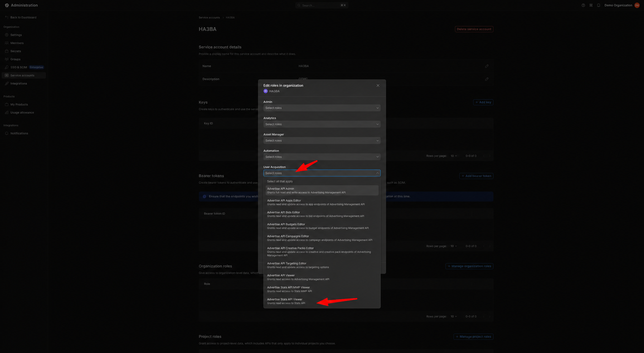The width and height of the screenshot is (644, 353).
Task: Choose the Advertise API Viewer role
Action: [x=322, y=277]
